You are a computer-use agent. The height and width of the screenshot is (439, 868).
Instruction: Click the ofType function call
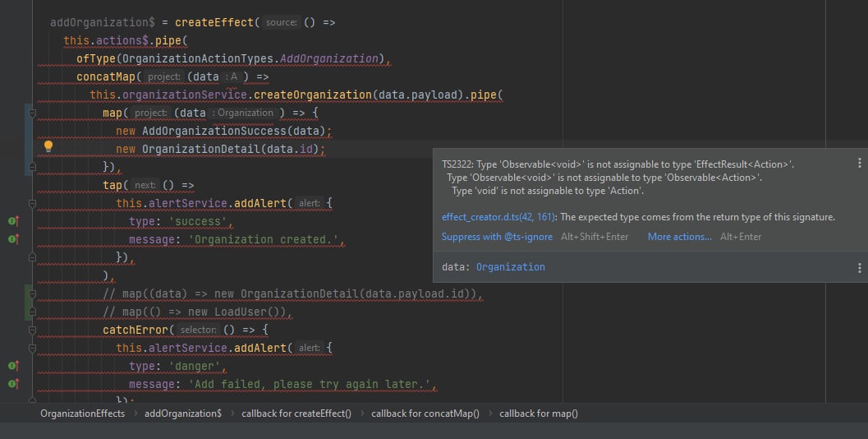[96, 58]
